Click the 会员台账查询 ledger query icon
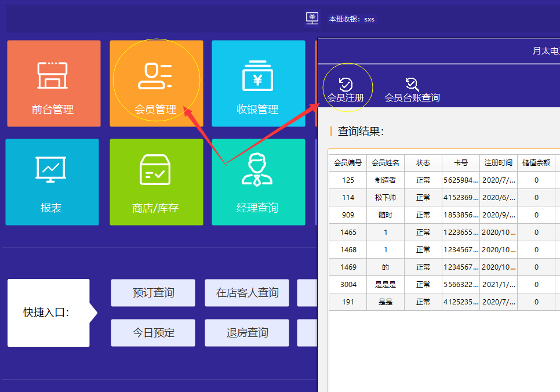This screenshot has height=392, width=560. click(412, 85)
